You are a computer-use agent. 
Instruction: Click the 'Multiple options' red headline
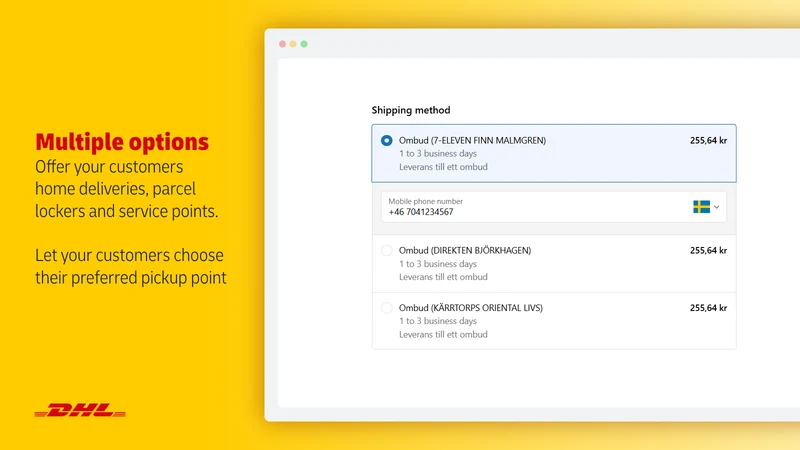pyautogui.click(x=122, y=142)
